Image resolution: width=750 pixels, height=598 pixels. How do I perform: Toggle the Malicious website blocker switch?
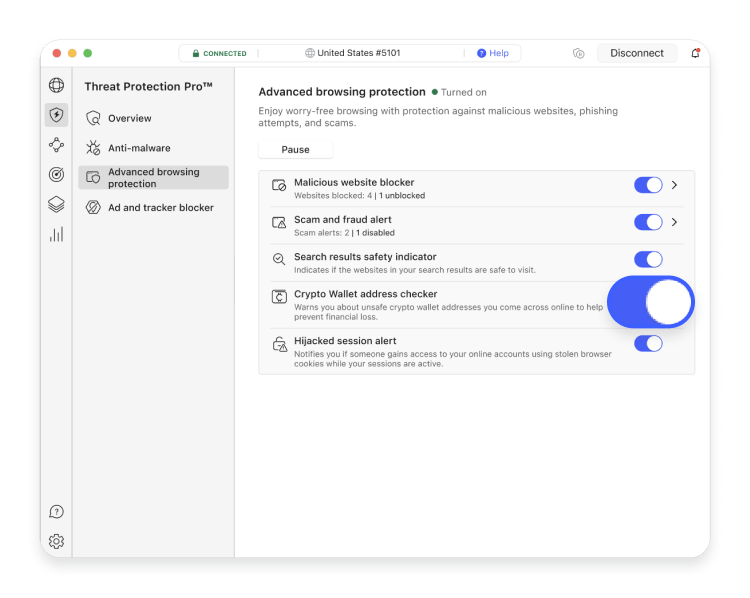pyautogui.click(x=648, y=185)
